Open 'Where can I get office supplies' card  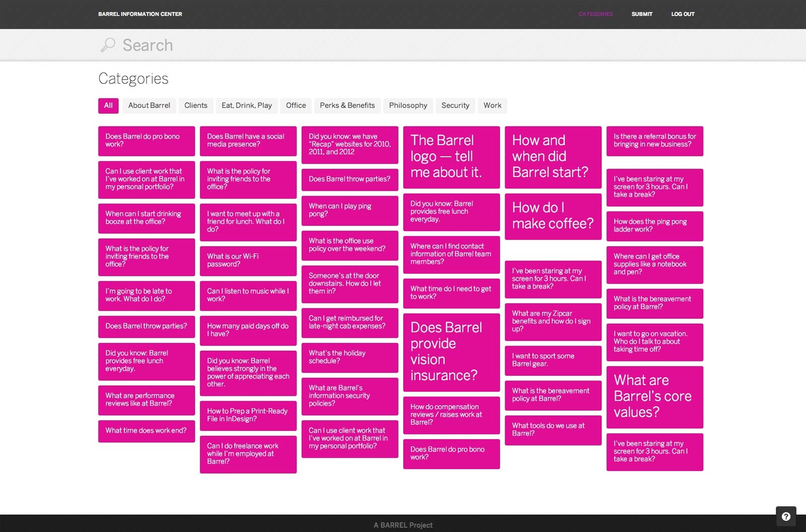pos(655,265)
